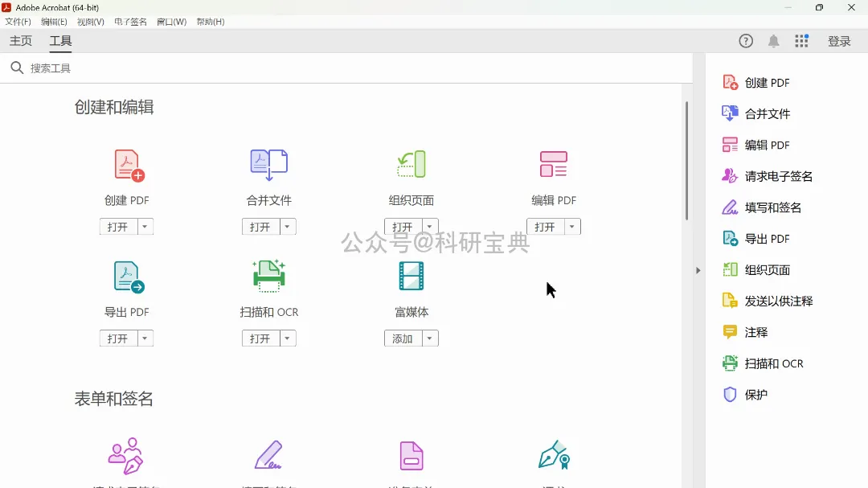
Task: Click 打开 button under 扫描和 OCR
Action: click(260, 338)
